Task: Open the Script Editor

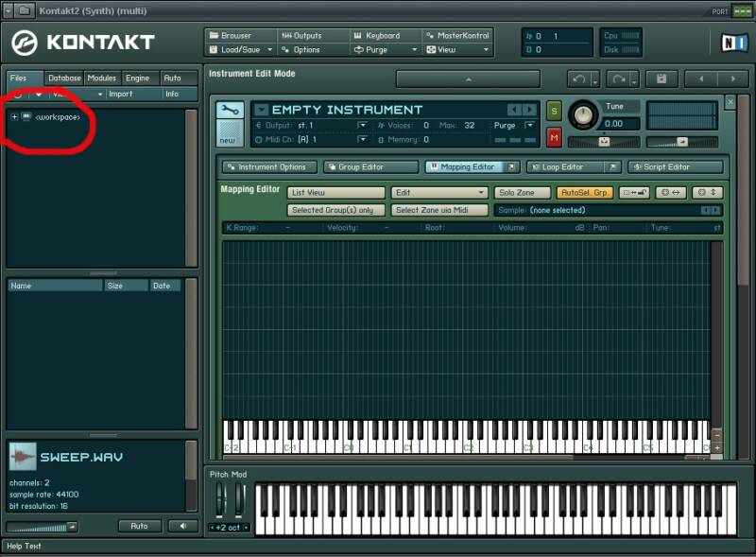Action: [x=676, y=167]
